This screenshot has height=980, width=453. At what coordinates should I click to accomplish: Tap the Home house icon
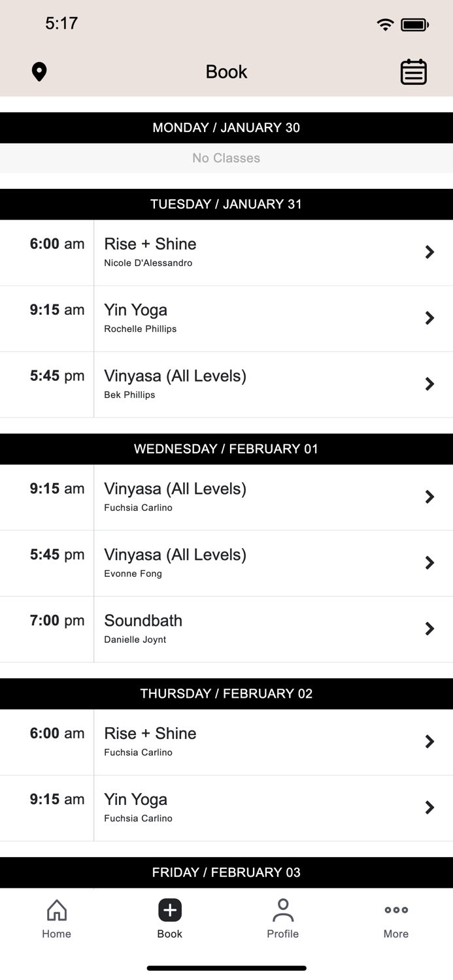coord(57,909)
